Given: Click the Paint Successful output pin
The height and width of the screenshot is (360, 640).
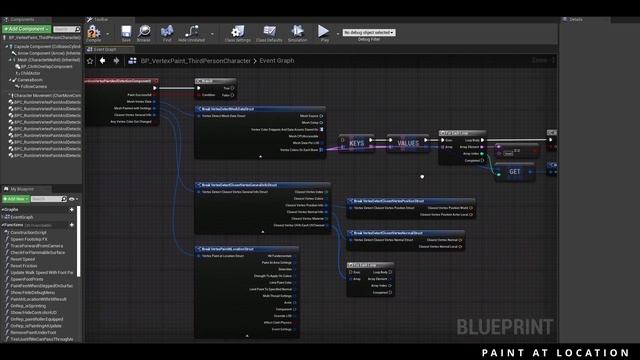Looking at the screenshot, I should (x=154, y=95).
